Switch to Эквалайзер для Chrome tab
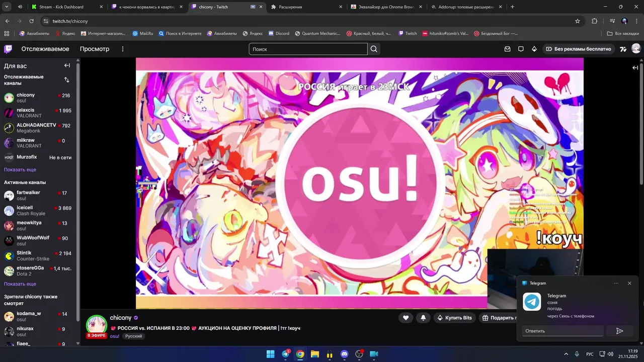 click(386, 7)
